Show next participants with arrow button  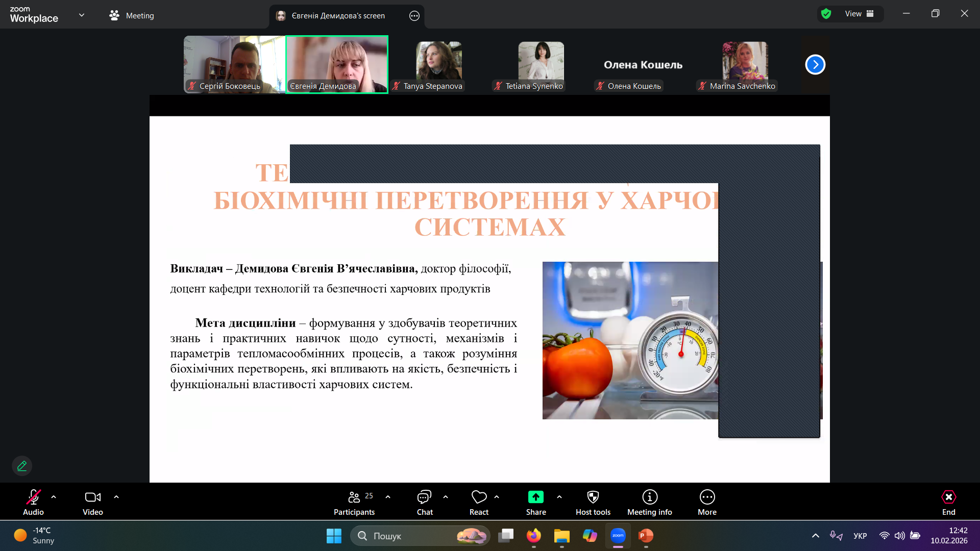pos(815,65)
